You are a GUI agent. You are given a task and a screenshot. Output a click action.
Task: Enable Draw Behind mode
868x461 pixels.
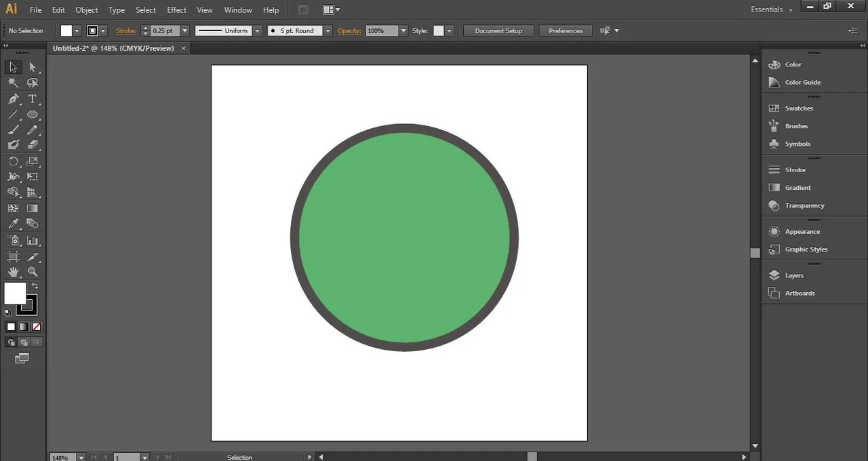pos(24,342)
